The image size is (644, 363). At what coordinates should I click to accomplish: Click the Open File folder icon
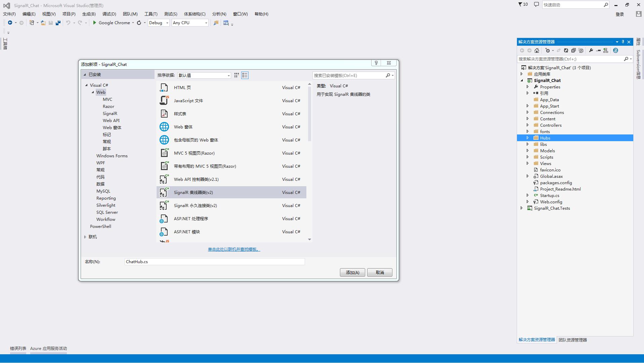click(43, 23)
